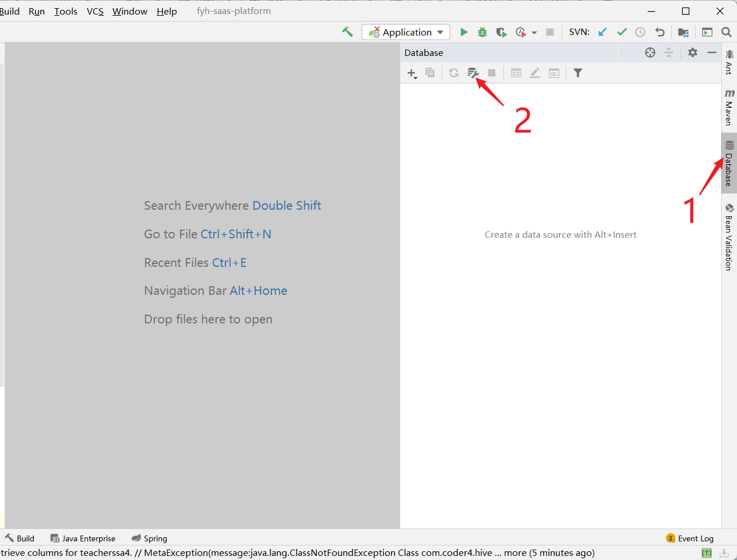The height and width of the screenshot is (560, 737).
Task: Open a query console via the QL icon
Action: (553, 73)
